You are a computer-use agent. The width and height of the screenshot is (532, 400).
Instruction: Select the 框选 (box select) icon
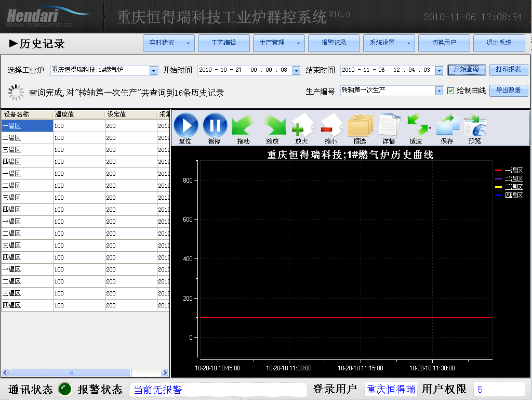click(x=360, y=126)
